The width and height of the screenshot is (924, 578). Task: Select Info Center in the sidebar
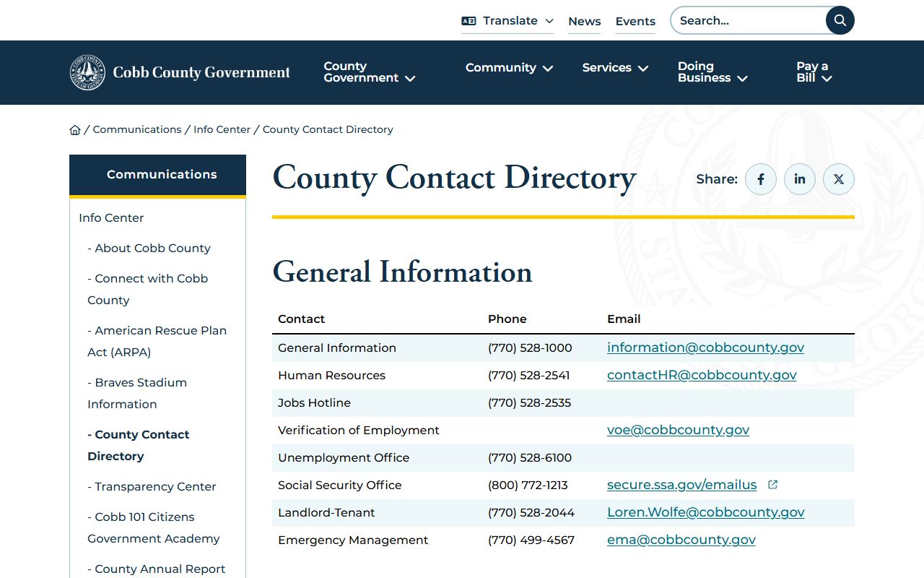click(111, 217)
